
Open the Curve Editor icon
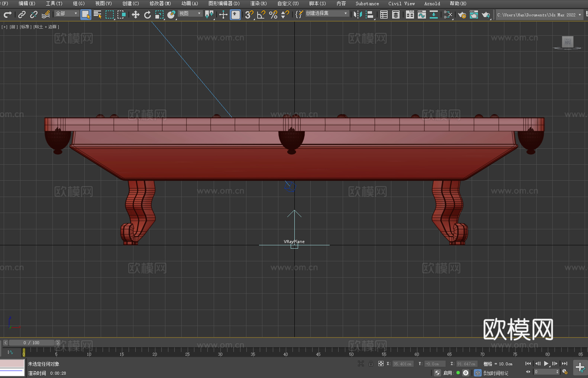421,14
